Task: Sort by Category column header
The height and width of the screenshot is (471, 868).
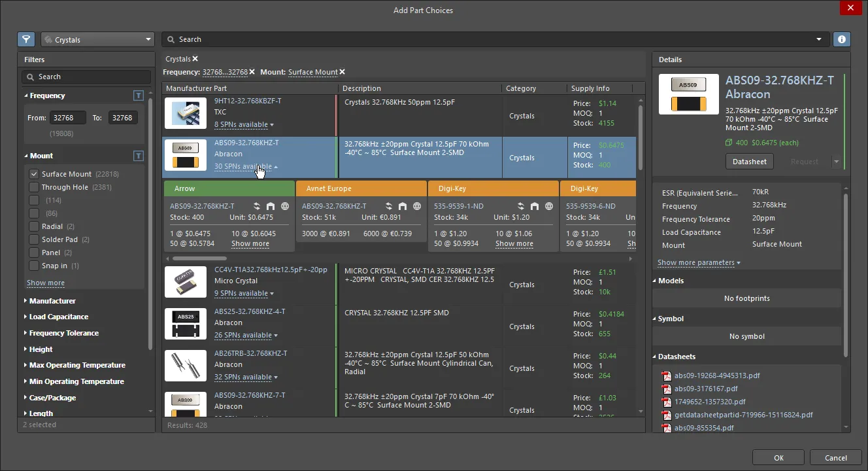Action: click(535, 88)
